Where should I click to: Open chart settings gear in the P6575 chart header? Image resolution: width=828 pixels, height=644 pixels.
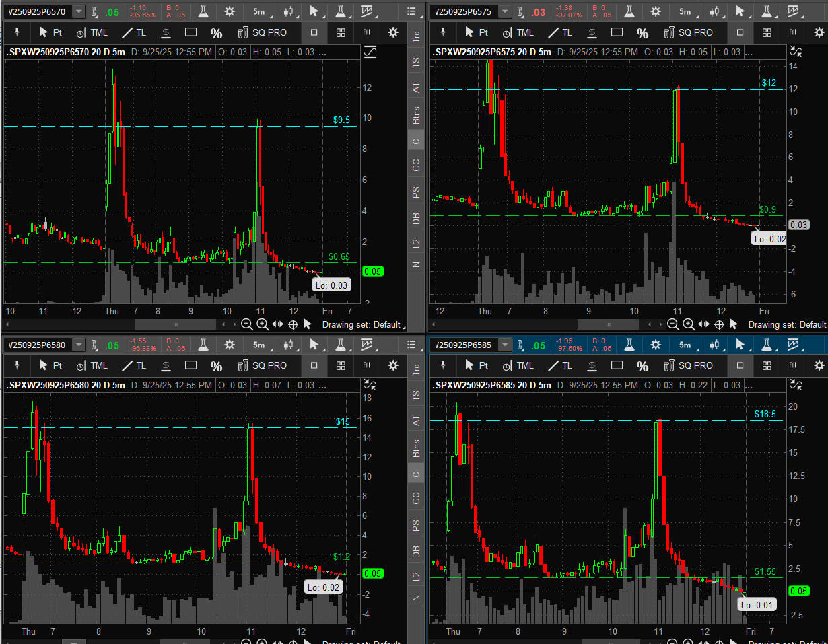[656, 11]
